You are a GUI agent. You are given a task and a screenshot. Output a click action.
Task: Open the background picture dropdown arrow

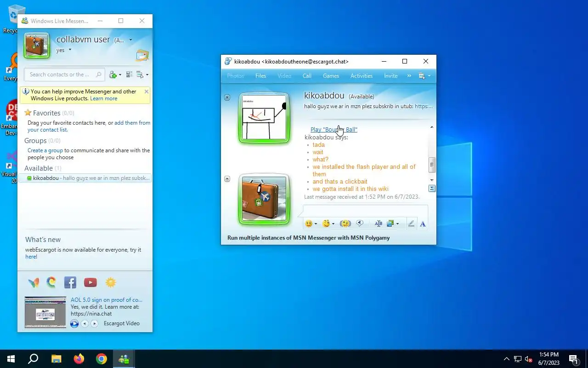tap(397, 224)
